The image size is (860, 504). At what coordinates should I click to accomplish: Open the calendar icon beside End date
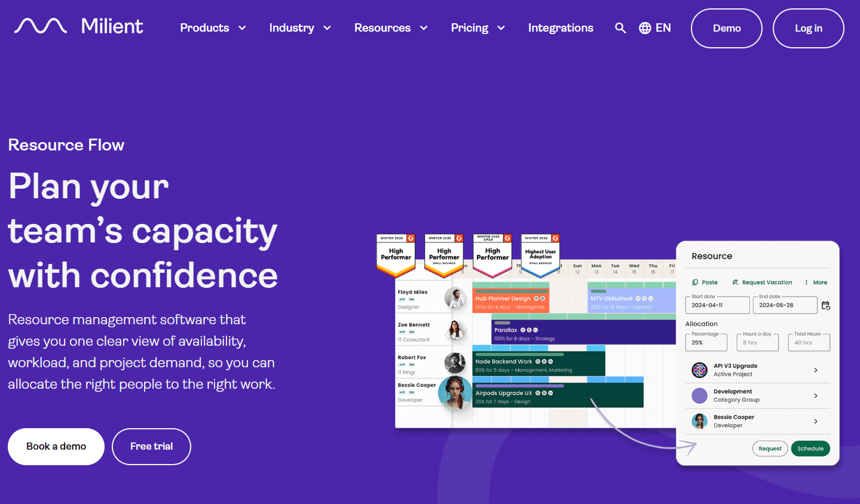(826, 305)
